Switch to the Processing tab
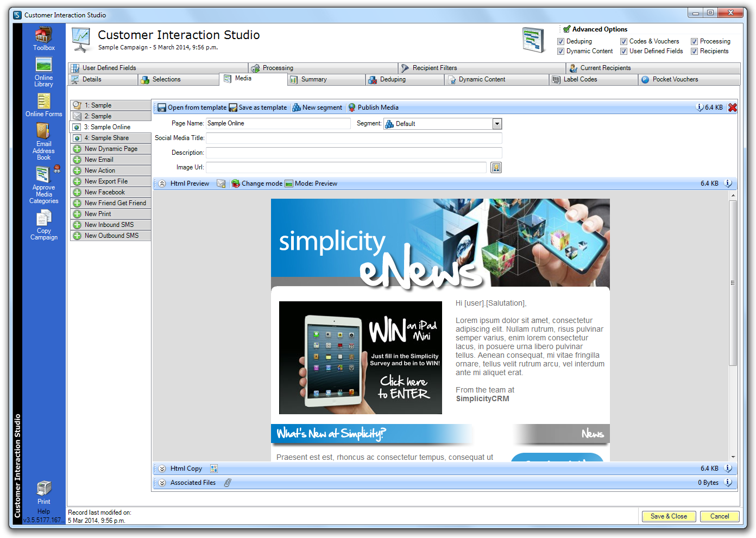The height and width of the screenshot is (538, 756). tap(323, 68)
